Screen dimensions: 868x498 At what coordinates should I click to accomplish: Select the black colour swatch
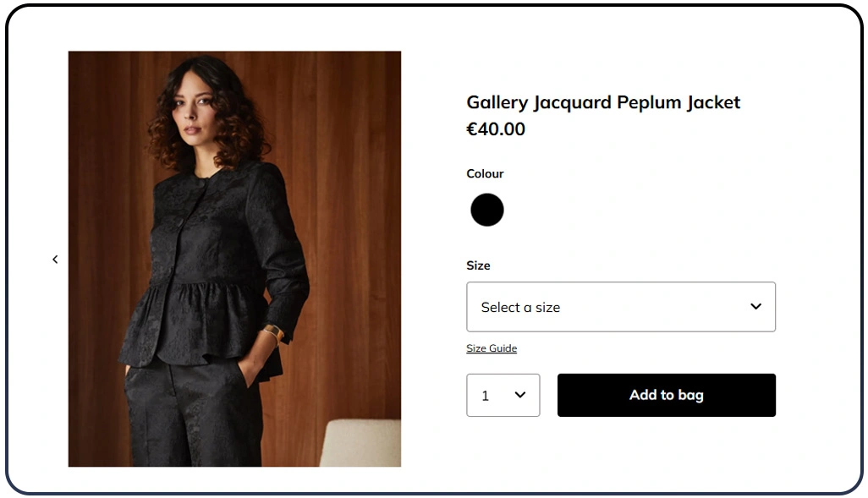click(x=487, y=210)
